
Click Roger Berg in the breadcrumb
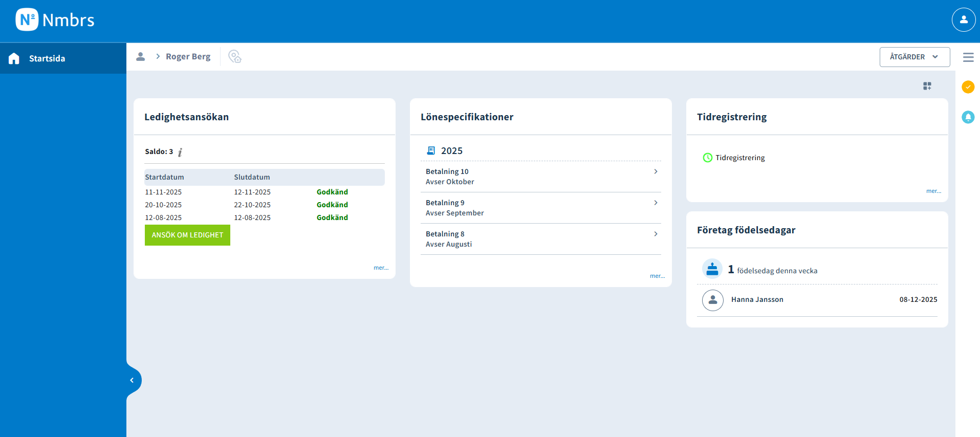click(188, 57)
